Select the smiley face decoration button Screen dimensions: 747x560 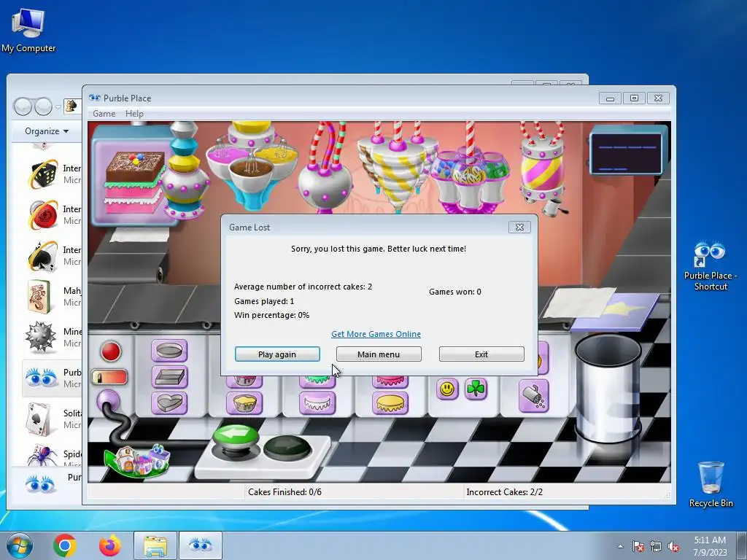[x=447, y=389]
